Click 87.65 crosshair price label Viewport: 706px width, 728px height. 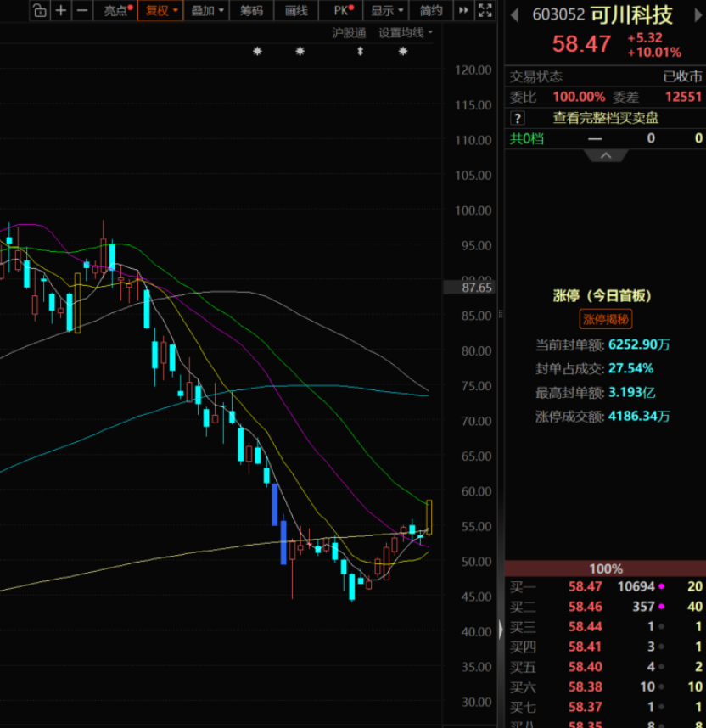tap(470, 288)
